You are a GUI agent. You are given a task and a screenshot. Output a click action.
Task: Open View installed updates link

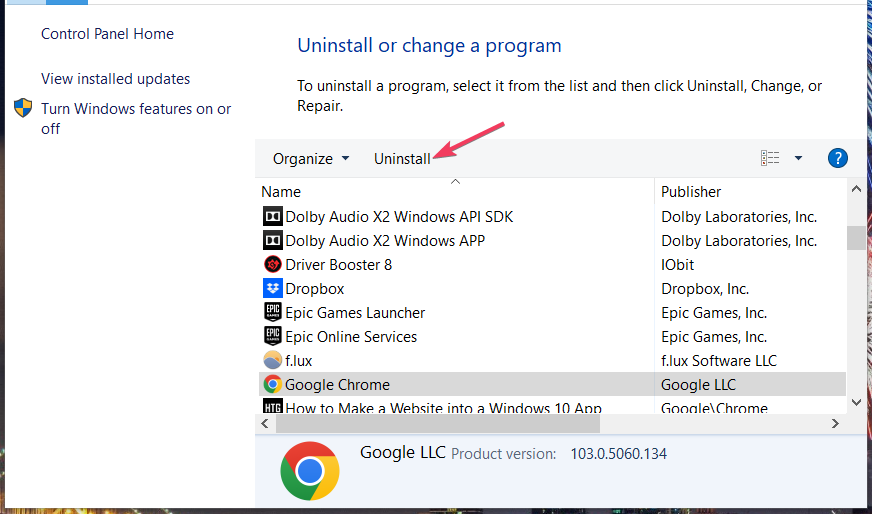pos(116,79)
